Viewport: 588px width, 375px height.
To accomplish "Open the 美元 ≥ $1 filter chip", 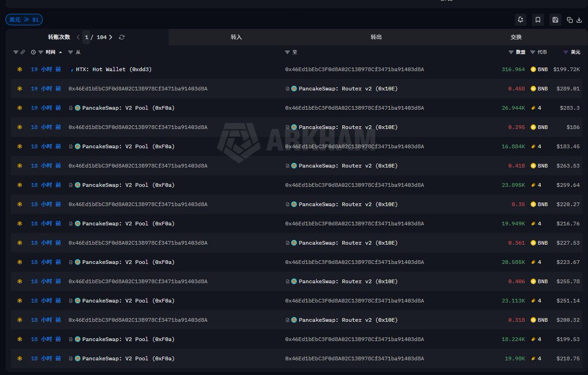I will [24, 20].
